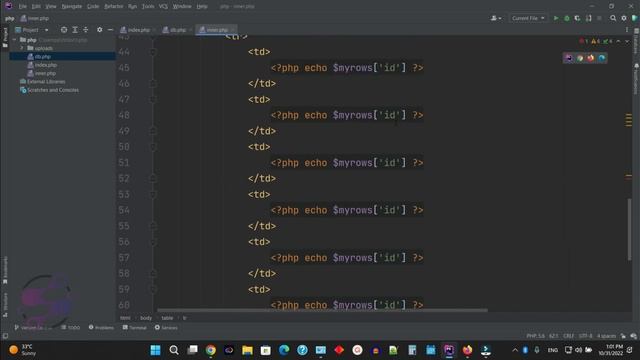The height and width of the screenshot is (360, 640).
Task: Expand all items in Project panel
Action: coord(75,30)
